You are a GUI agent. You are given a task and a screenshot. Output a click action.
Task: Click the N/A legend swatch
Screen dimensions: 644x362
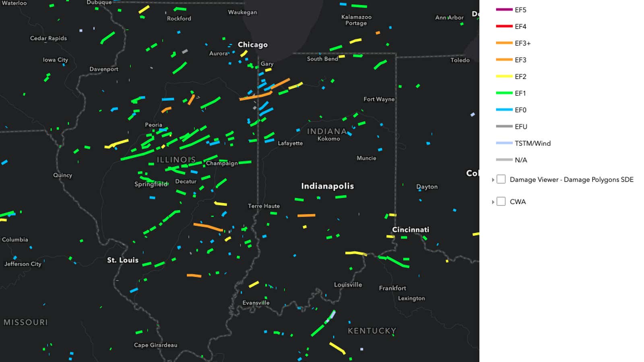[x=504, y=160]
